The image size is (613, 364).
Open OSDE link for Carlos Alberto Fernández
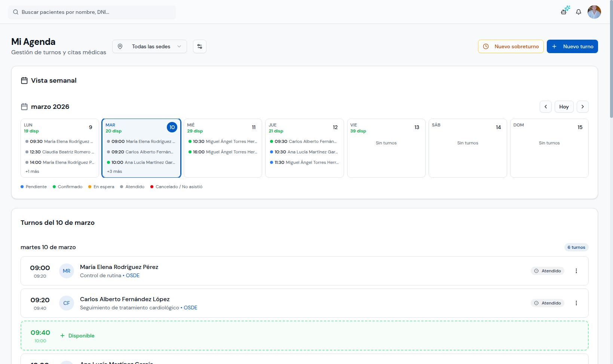pos(190,308)
